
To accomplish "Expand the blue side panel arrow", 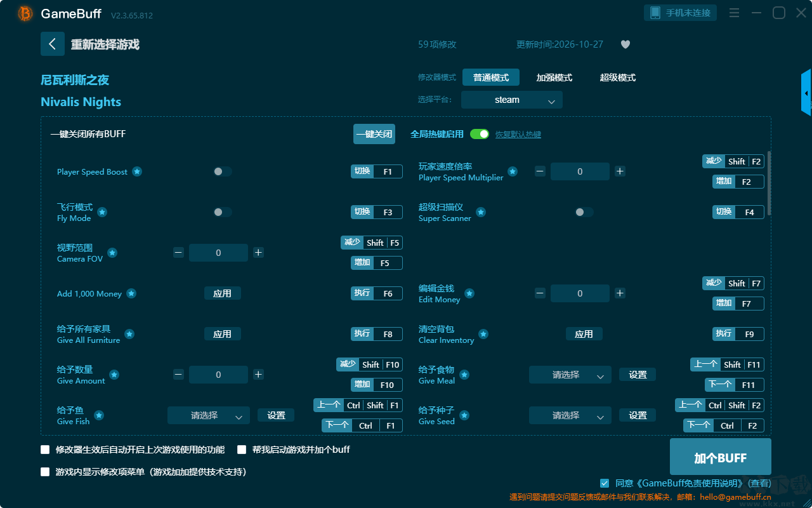I will click(806, 93).
